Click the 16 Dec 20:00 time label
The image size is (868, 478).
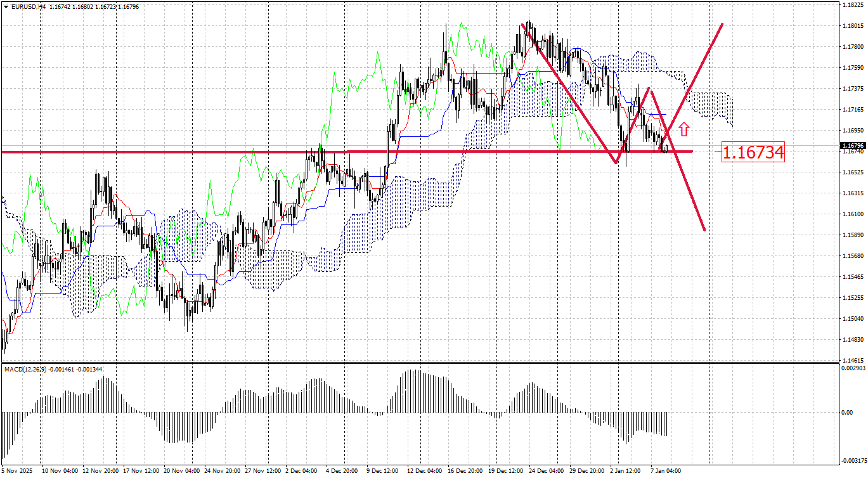pyautogui.click(x=466, y=471)
